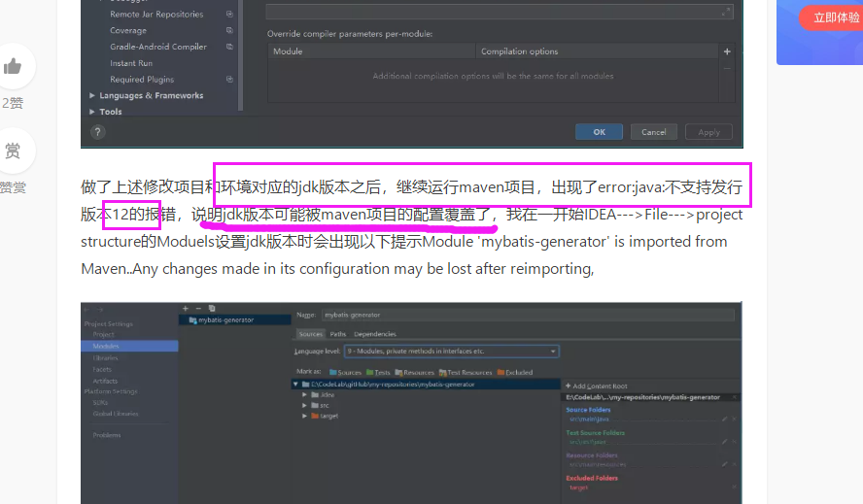
Task: Click the module Name input field
Action: (528, 315)
